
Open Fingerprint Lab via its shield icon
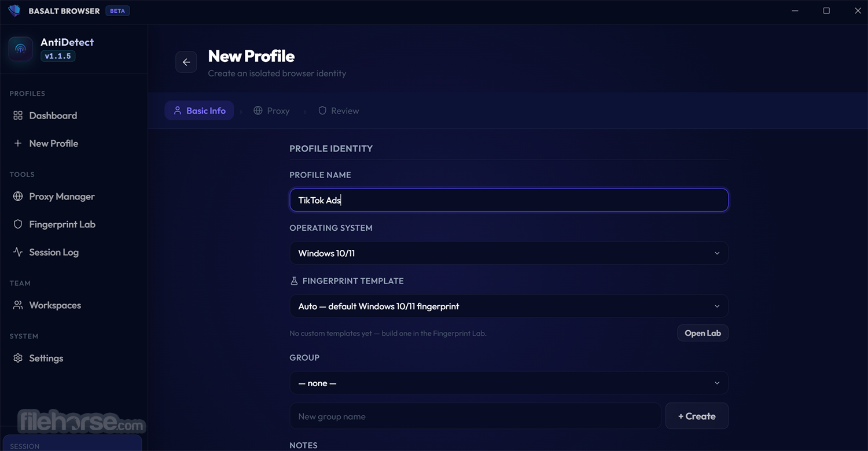[x=18, y=224]
